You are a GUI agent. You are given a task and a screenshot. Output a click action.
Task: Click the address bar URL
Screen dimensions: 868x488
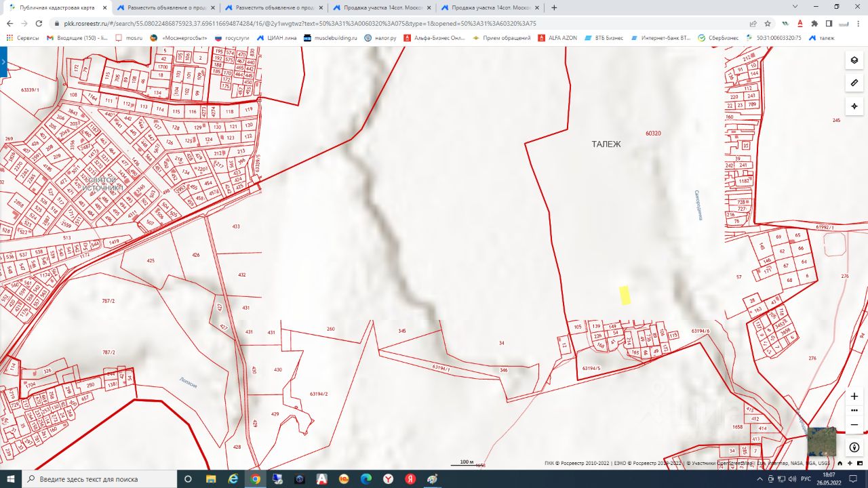pos(300,23)
